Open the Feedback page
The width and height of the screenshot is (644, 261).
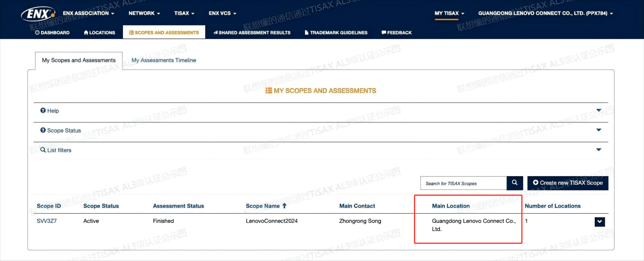point(396,32)
